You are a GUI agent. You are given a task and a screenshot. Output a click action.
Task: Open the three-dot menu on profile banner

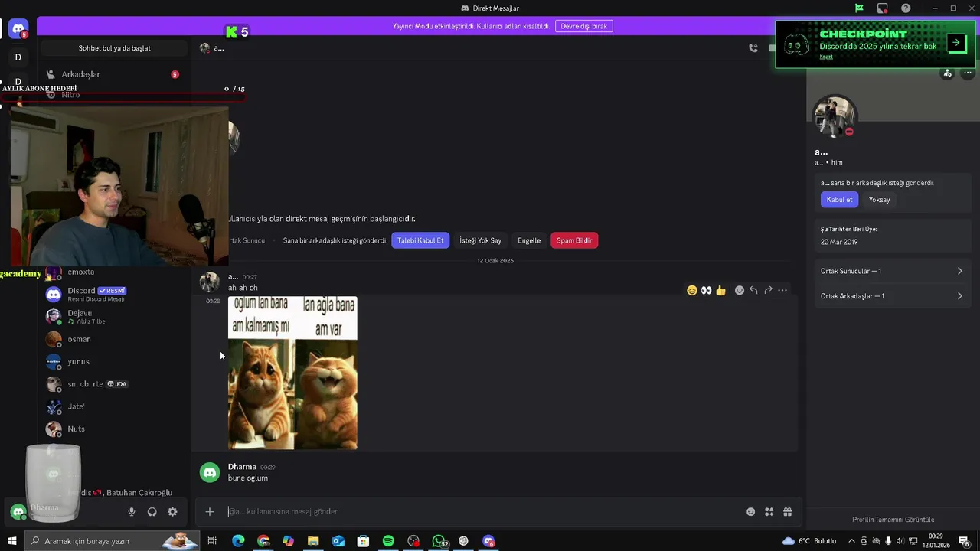point(968,73)
